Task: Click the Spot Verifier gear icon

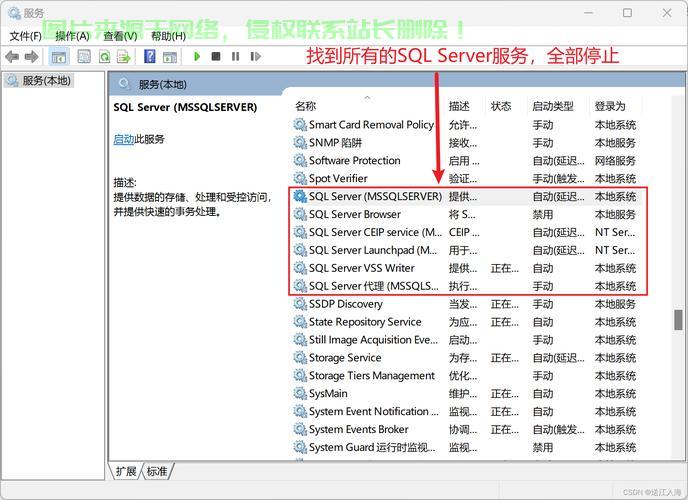Action: point(300,178)
